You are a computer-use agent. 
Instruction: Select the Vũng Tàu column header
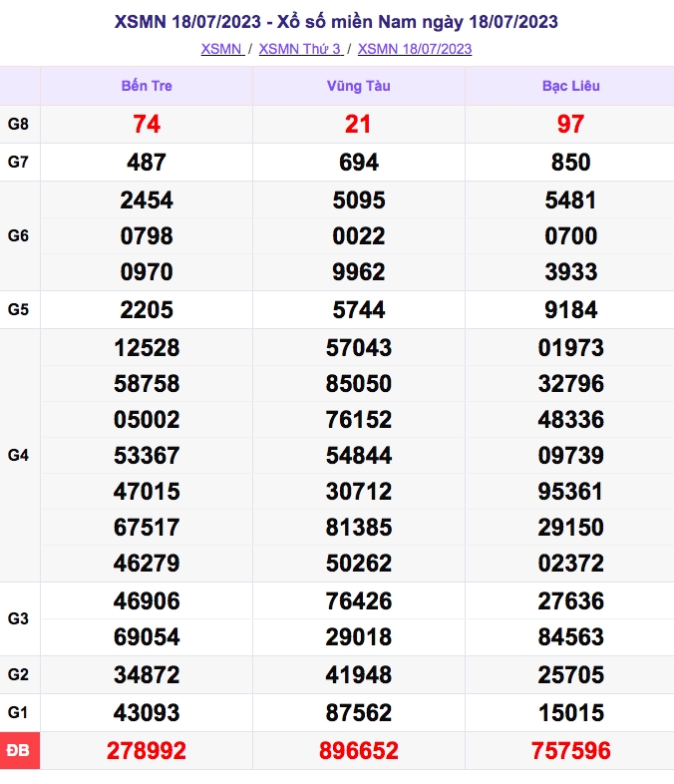(359, 86)
